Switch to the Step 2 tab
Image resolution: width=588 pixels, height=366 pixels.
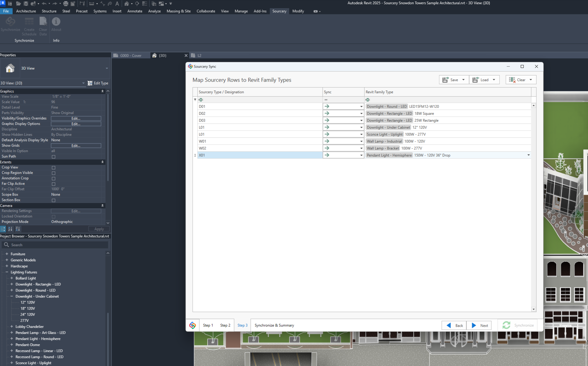[225, 325]
